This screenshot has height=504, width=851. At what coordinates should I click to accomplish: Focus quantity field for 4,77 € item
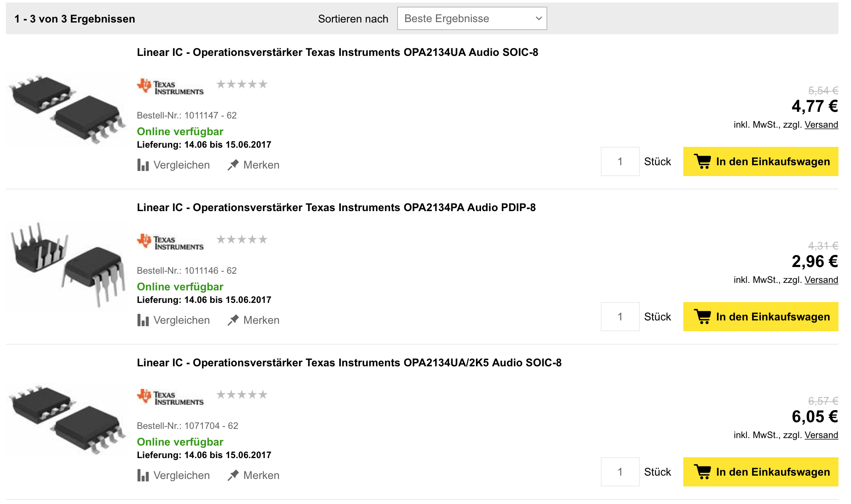pyautogui.click(x=620, y=161)
